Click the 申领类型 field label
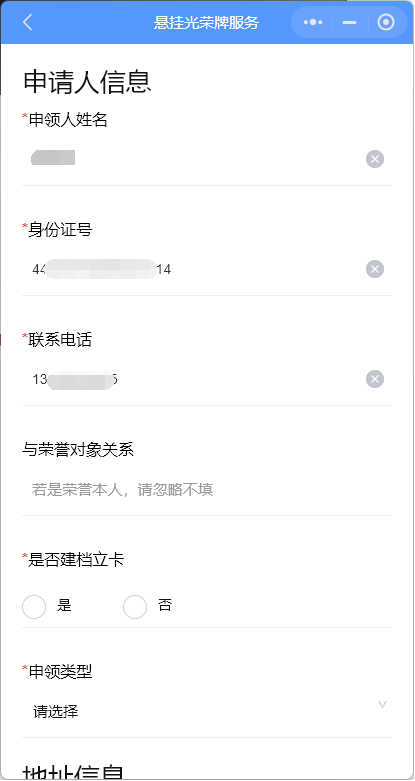This screenshot has width=415, height=781. click(60, 671)
